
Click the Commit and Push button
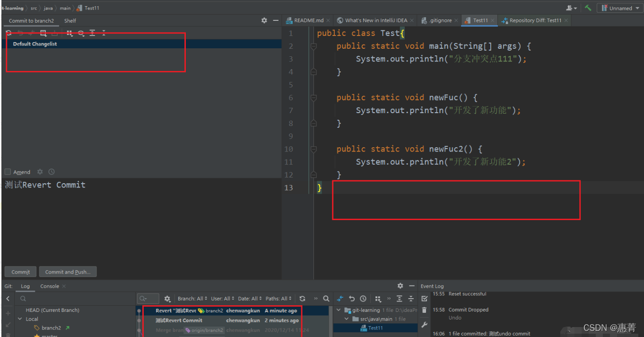point(68,272)
